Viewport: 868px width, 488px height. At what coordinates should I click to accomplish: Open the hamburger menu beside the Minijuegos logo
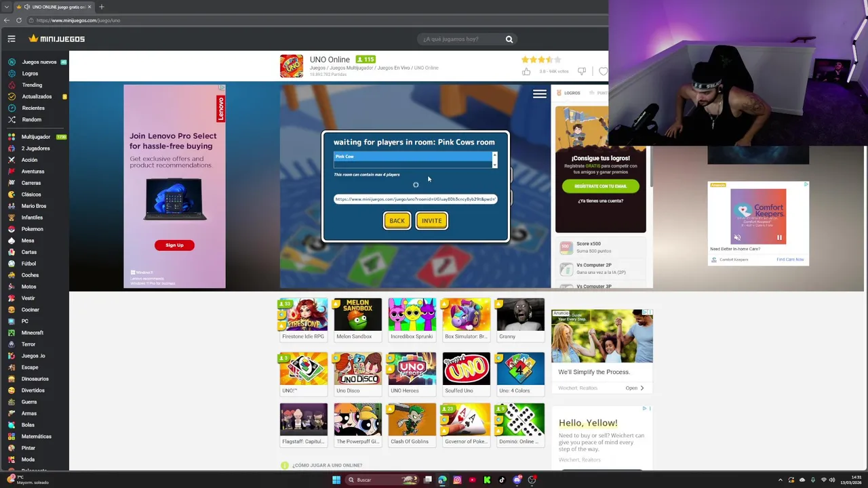pyautogui.click(x=12, y=39)
